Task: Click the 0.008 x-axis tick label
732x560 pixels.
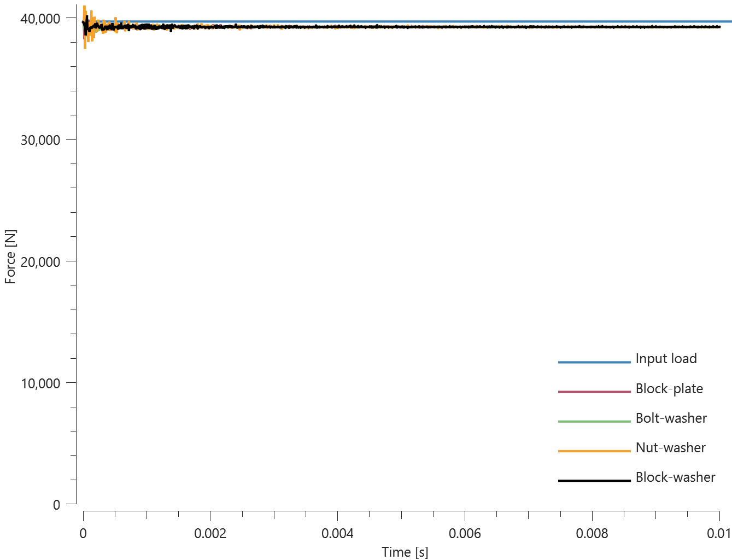Action: 592,533
